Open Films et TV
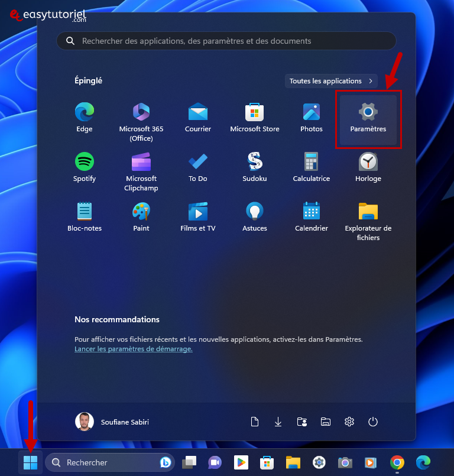This screenshot has height=476, width=454. (198, 217)
